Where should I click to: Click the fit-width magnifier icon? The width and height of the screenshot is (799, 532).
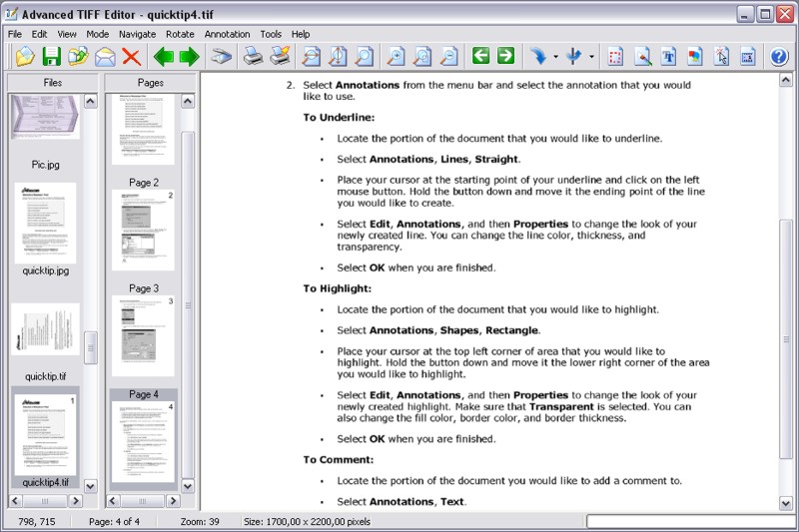click(311, 56)
